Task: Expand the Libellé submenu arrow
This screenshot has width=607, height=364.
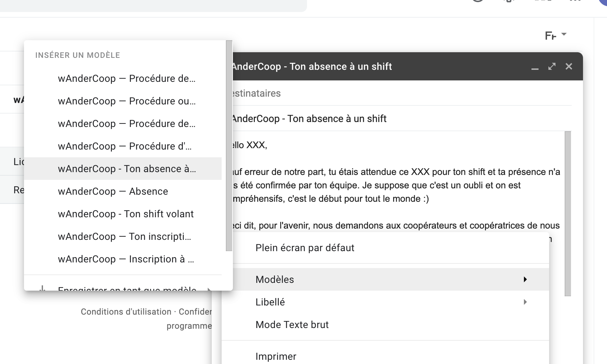Action: click(525, 302)
